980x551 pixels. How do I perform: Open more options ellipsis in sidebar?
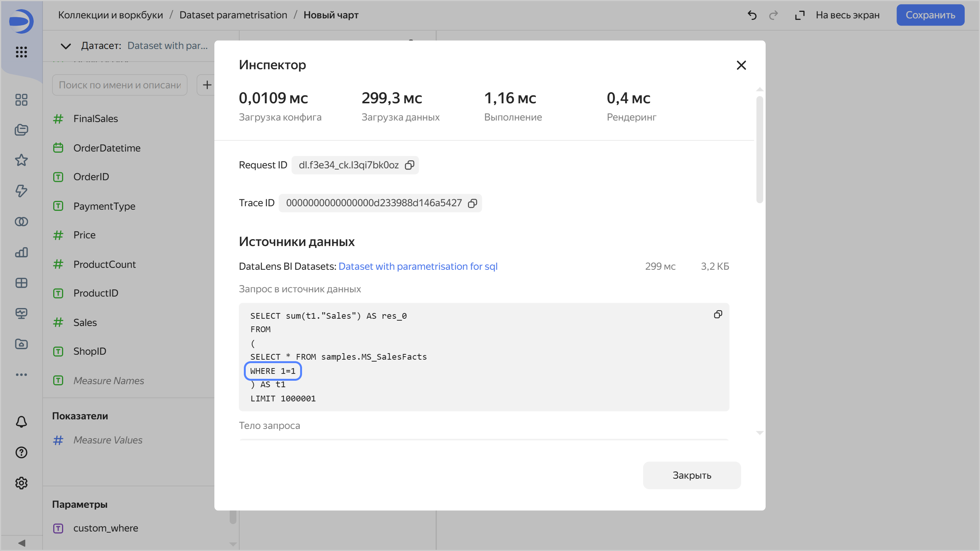pyautogui.click(x=21, y=375)
